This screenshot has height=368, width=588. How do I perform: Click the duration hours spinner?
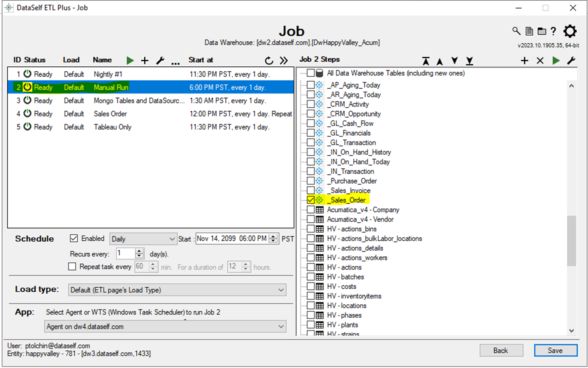click(x=246, y=266)
